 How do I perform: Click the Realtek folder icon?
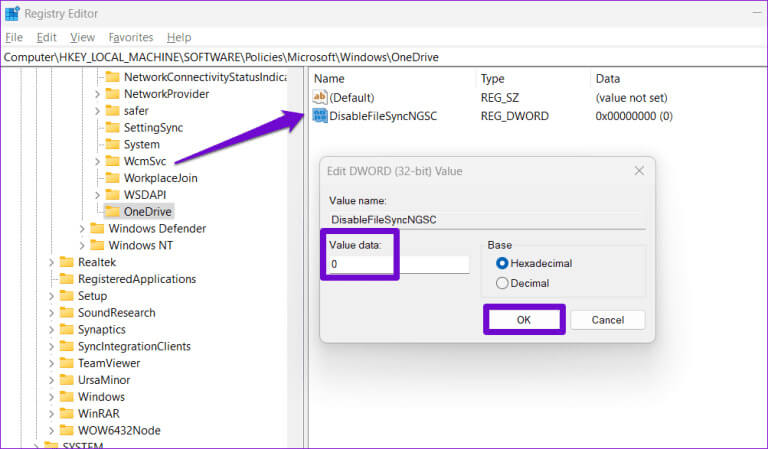[x=67, y=262]
